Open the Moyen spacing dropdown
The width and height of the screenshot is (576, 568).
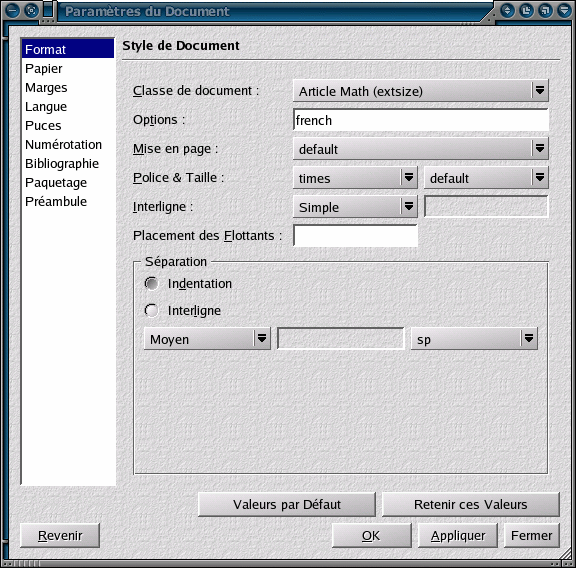pos(207,339)
